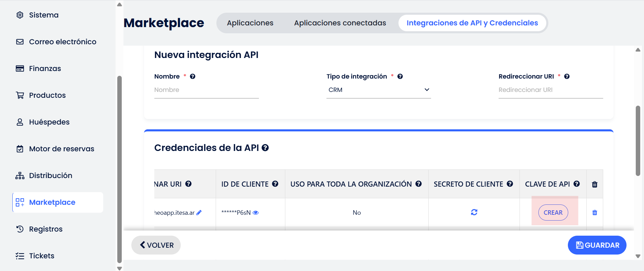Switch to the Aplicaciones tab
644x271 pixels.
click(x=250, y=23)
